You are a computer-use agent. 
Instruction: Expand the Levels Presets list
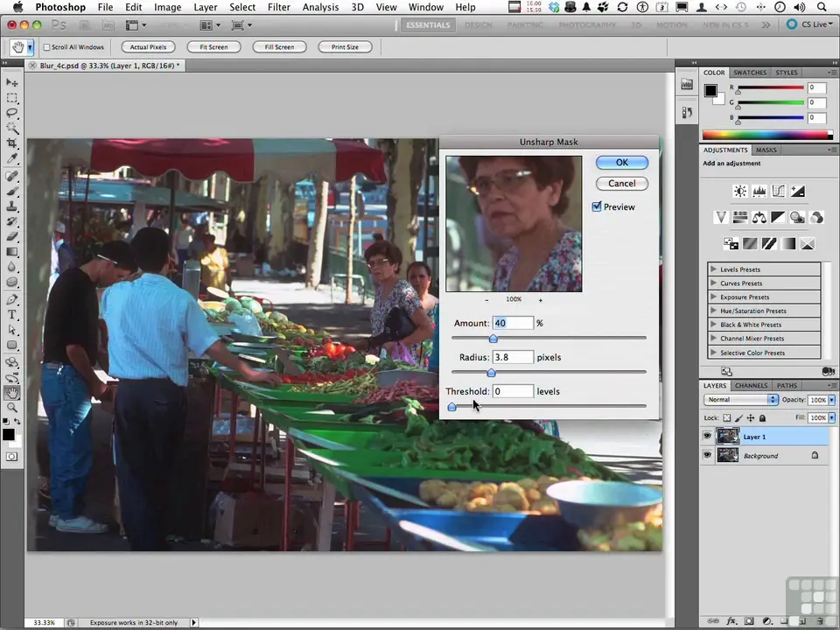(714, 269)
